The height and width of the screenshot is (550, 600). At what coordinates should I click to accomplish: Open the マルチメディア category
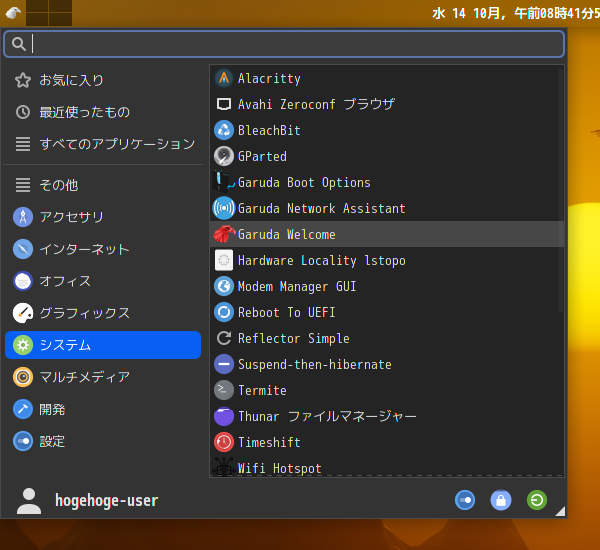pyautogui.click(x=103, y=377)
